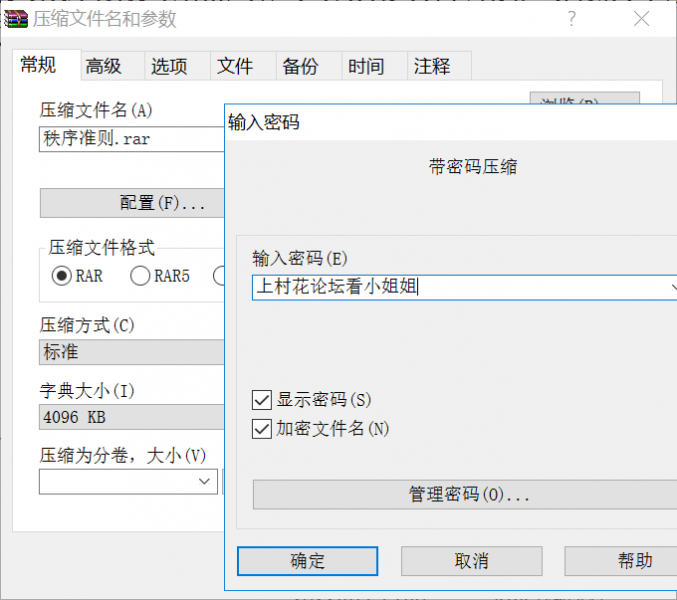Open the 字典大小 combo showing 4096 KB
This screenshot has height=600, width=677.
pyautogui.click(x=130, y=416)
